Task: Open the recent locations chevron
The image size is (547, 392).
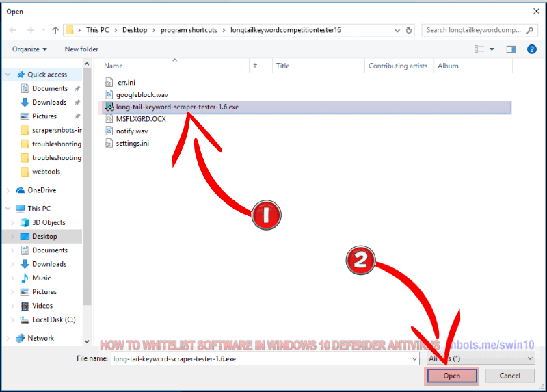Action: tap(44, 30)
